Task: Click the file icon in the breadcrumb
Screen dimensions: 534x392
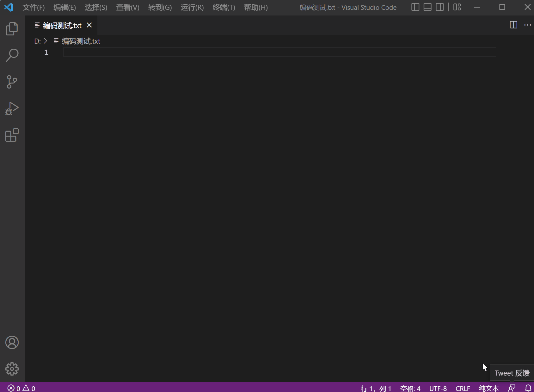Action: [x=56, y=41]
